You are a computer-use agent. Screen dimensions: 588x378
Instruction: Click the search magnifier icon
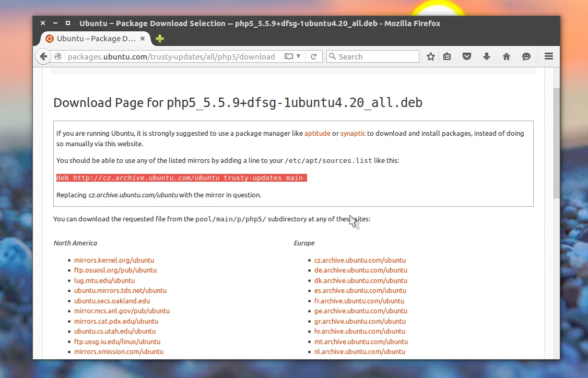click(x=332, y=56)
